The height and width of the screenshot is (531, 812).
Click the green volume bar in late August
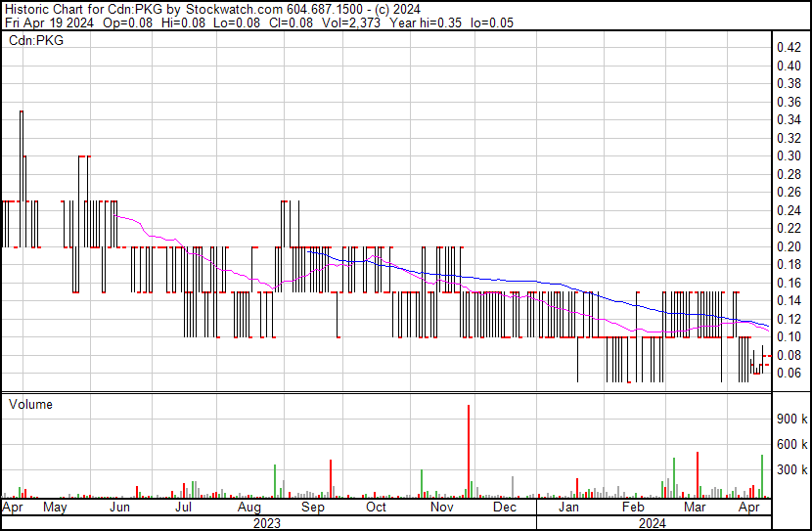click(275, 481)
